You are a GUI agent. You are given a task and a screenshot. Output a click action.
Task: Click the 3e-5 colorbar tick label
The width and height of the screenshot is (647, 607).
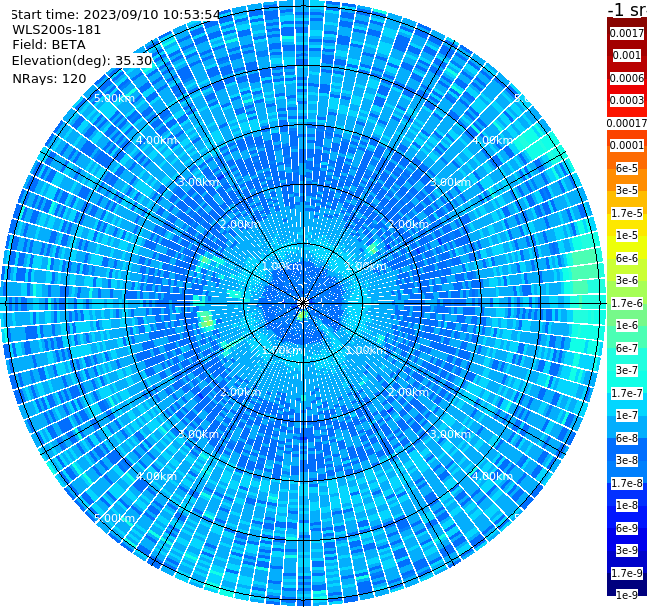[627, 190]
